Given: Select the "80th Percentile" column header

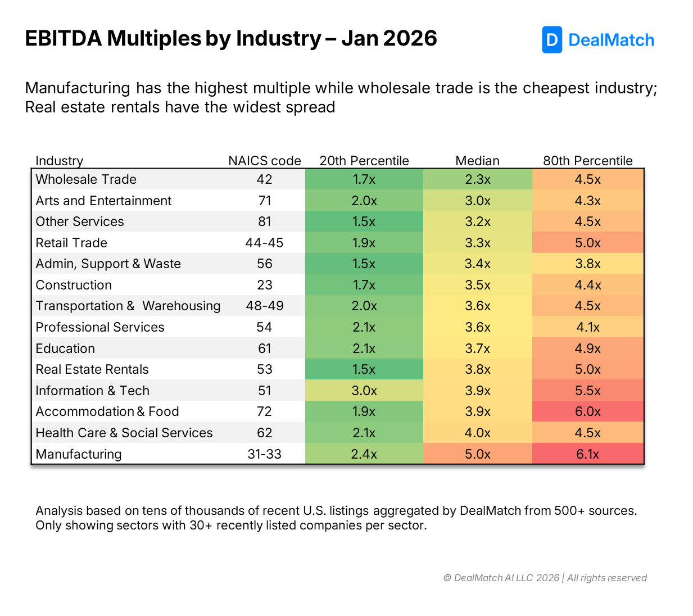Looking at the screenshot, I should click(x=587, y=161).
